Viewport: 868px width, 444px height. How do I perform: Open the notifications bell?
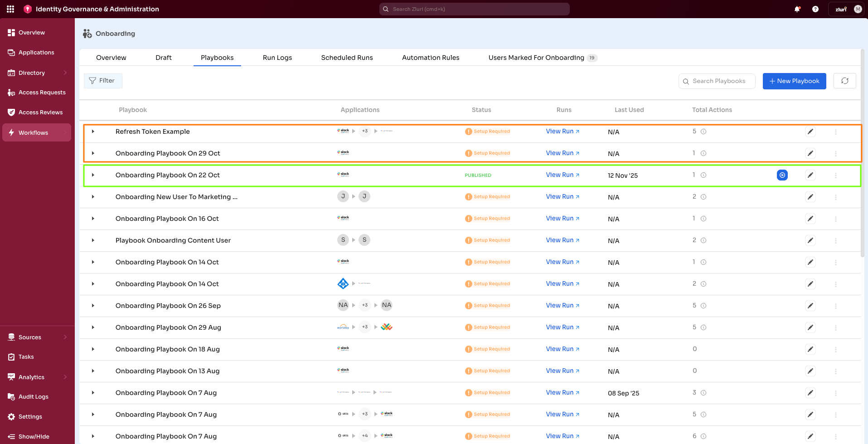[797, 9]
